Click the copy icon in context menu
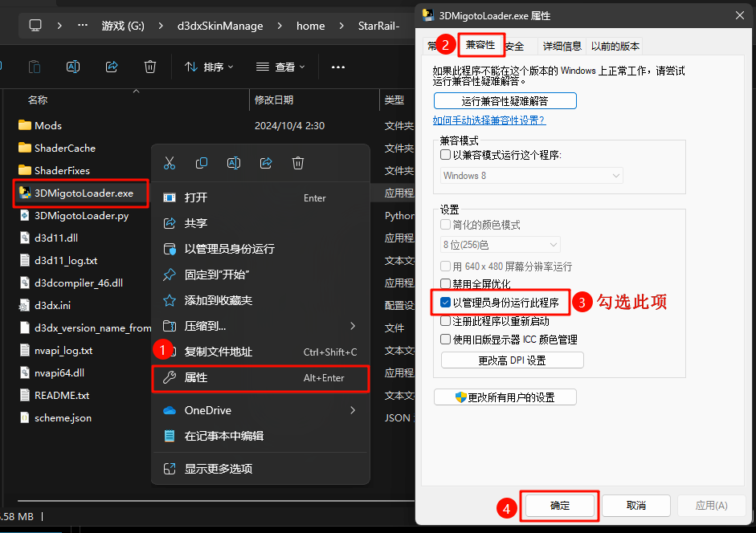Screen dimensions: 756x533 [x=202, y=164]
